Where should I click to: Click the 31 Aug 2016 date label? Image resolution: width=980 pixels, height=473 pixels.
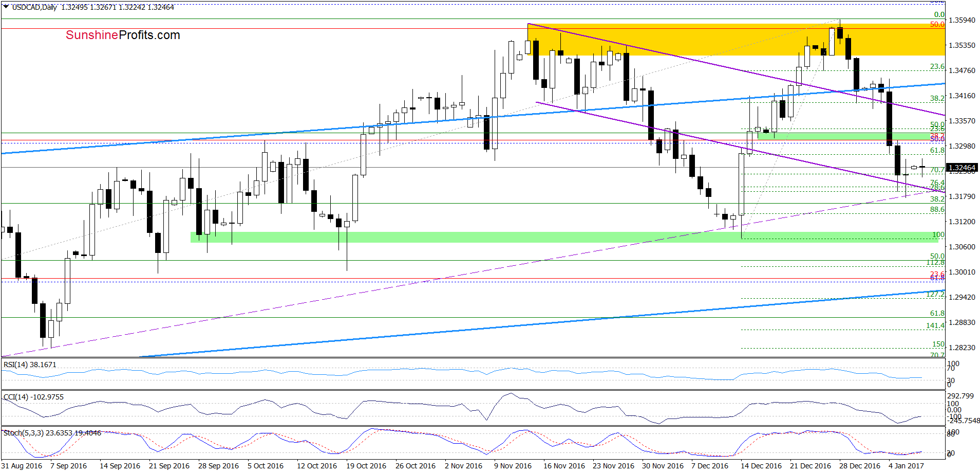coord(22,466)
